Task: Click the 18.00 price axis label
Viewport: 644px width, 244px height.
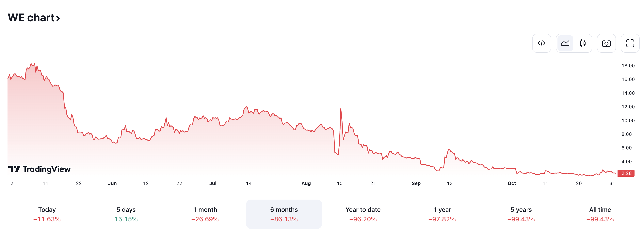Action: click(628, 66)
